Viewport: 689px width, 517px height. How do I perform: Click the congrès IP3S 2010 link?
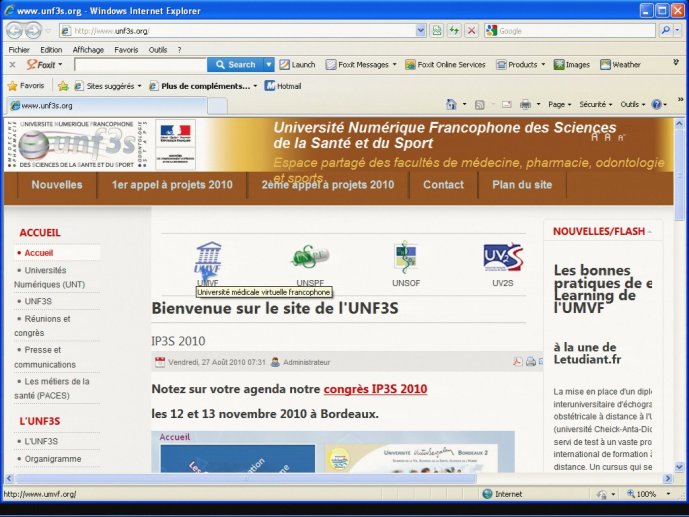375,389
